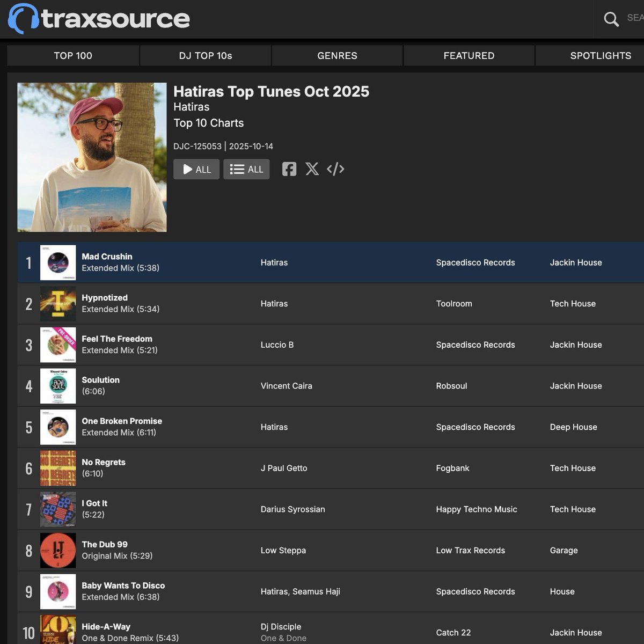Screen dimensions: 644x644
Task: Click The Dub 99 cover artwork
Action: [x=58, y=551]
